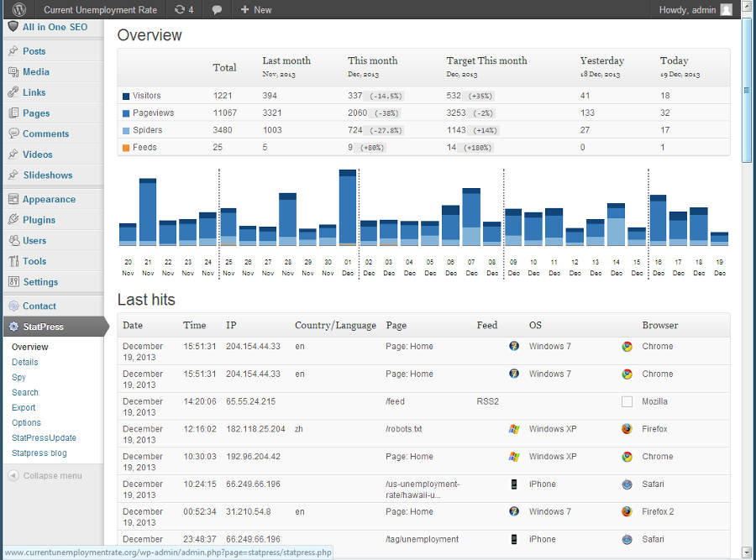Image resolution: width=756 pixels, height=560 pixels.
Task: Click the vertical scrollbar on the right
Action: click(747, 89)
